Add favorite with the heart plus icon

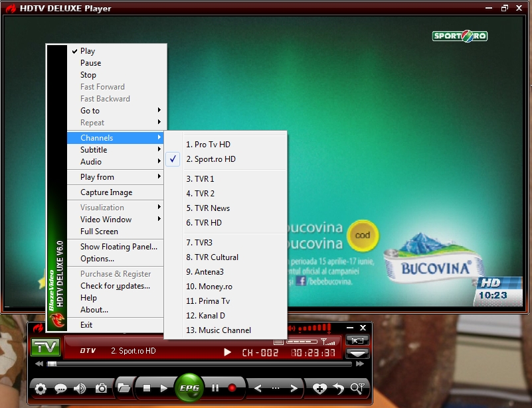(319, 388)
